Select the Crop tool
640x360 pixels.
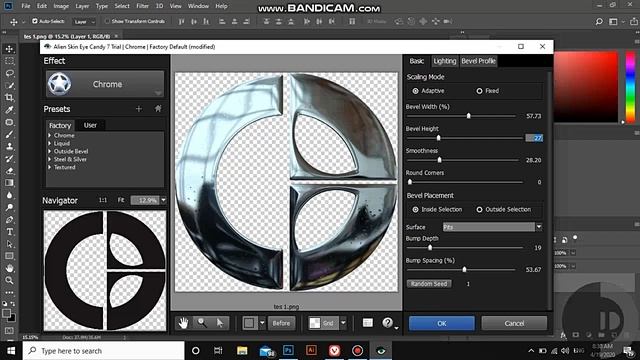tap(9, 98)
